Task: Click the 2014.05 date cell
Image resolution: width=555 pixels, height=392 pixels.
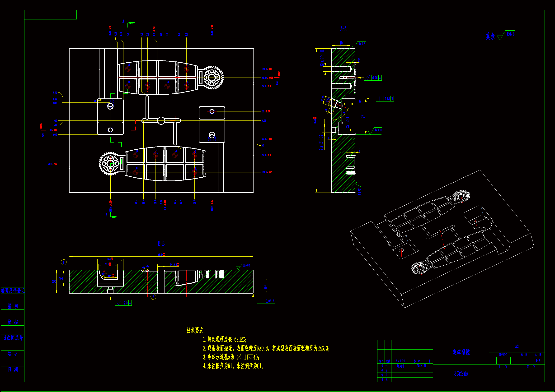Action: [x=421, y=366]
